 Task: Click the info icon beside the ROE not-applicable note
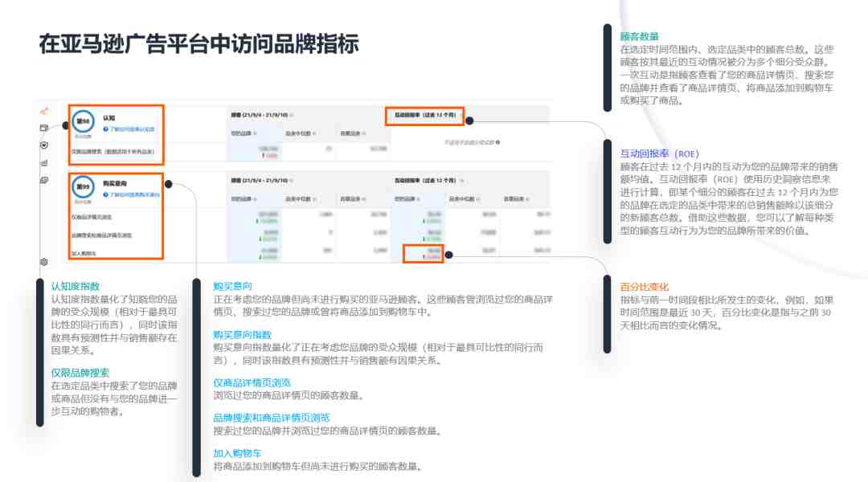click(498, 142)
